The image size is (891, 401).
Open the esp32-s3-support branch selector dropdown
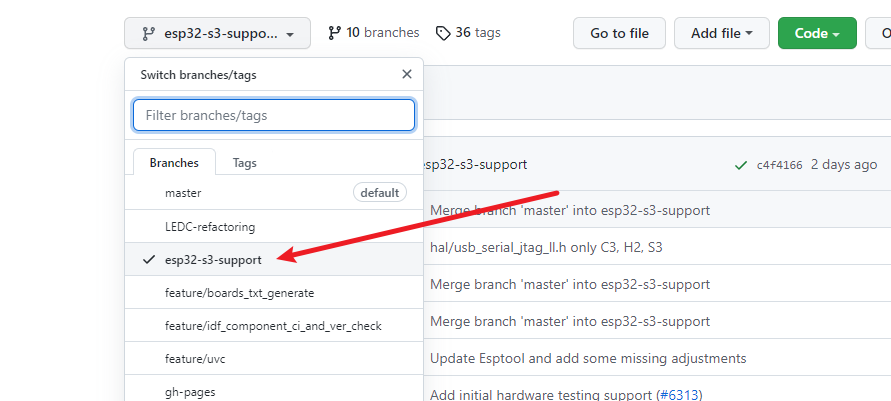[x=217, y=33]
